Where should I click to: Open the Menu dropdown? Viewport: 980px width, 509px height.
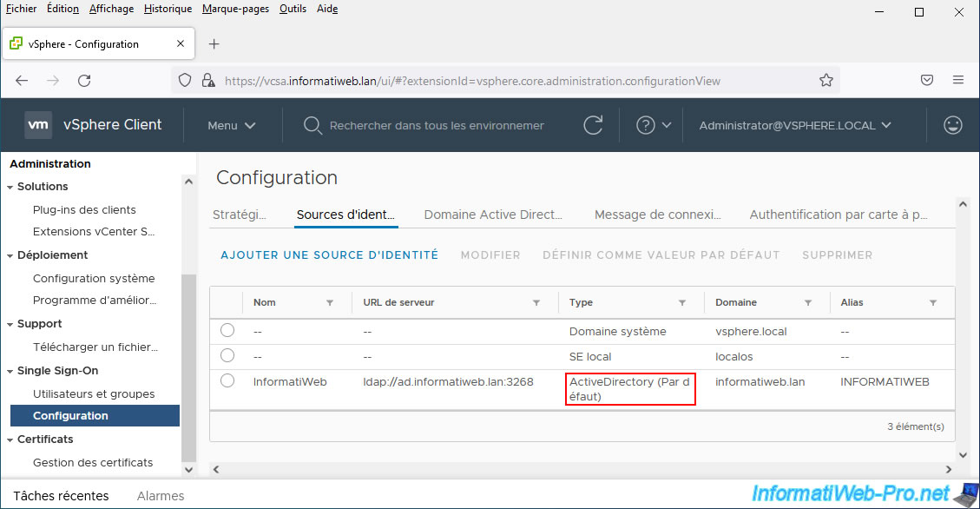[x=231, y=126]
